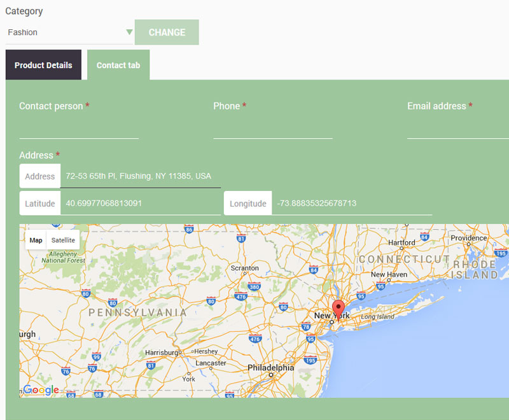Click the Email address input field
This screenshot has height=420, width=509.
click(x=458, y=129)
